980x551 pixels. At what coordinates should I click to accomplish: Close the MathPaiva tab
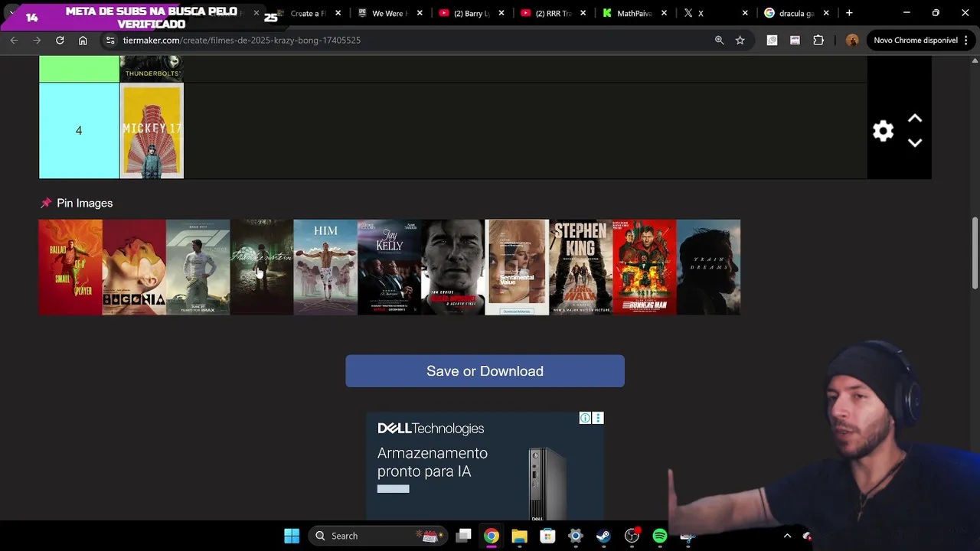coord(664,13)
